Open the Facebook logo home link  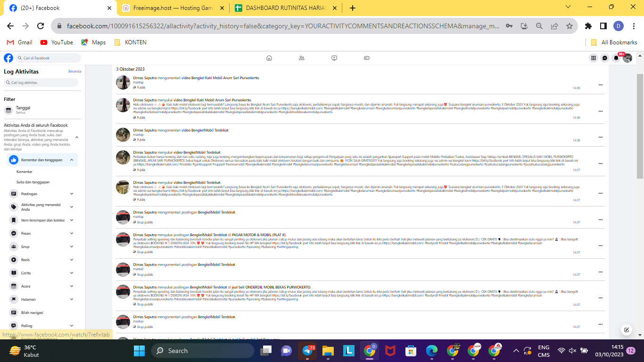pyautogui.click(x=8, y=58)
